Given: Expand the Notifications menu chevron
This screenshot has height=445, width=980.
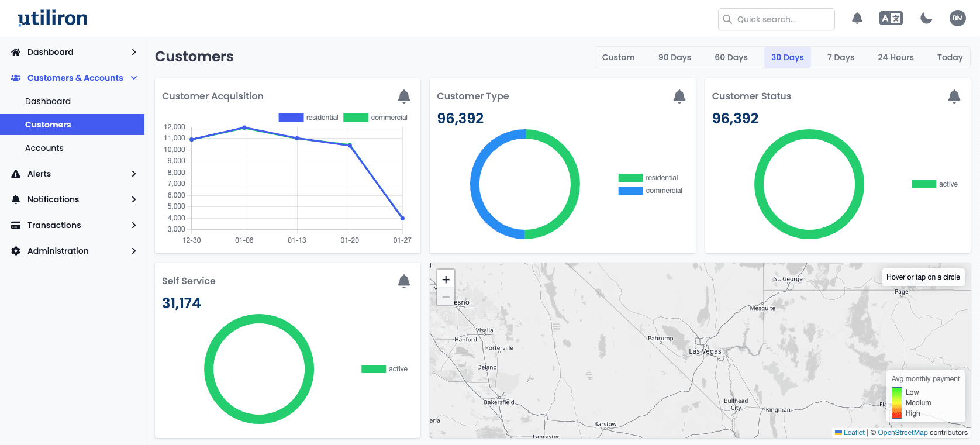Looking at the screenshot, I should click(134, 199).
